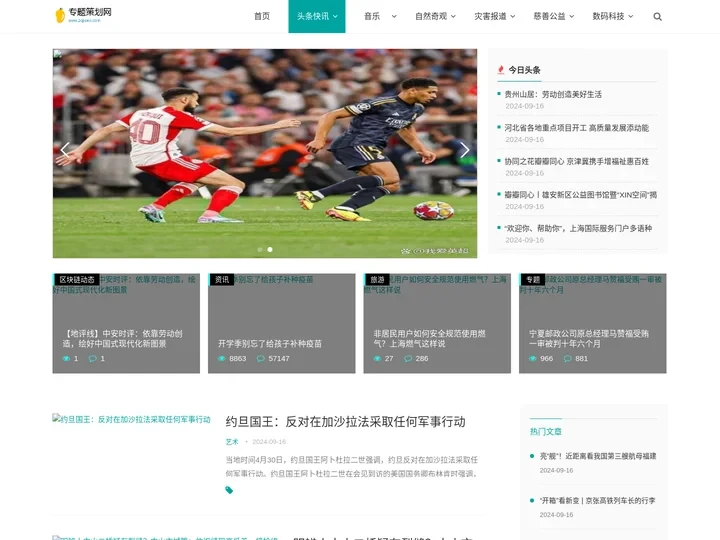Click the 区块链动态 category tag
The width and height of the screenshot is (720, 540).
tap(77, 280)
